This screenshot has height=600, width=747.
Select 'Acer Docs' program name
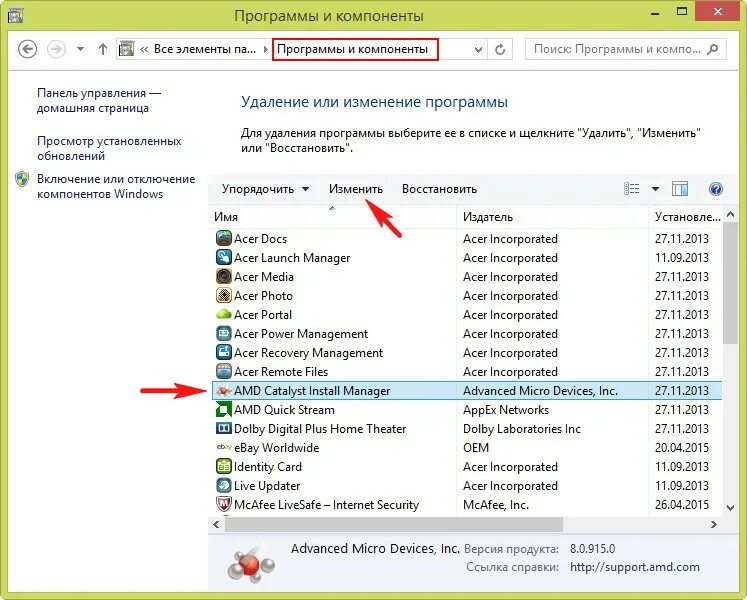tap(261, 239)
